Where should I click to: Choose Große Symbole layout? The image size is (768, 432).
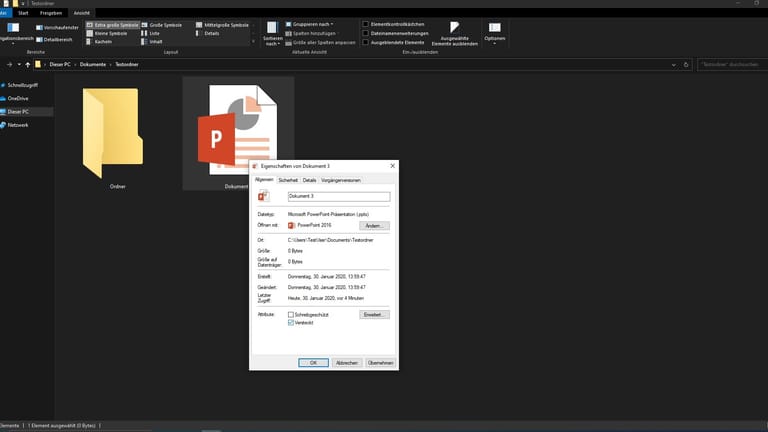pyautogui.click(x=162, y=25)
